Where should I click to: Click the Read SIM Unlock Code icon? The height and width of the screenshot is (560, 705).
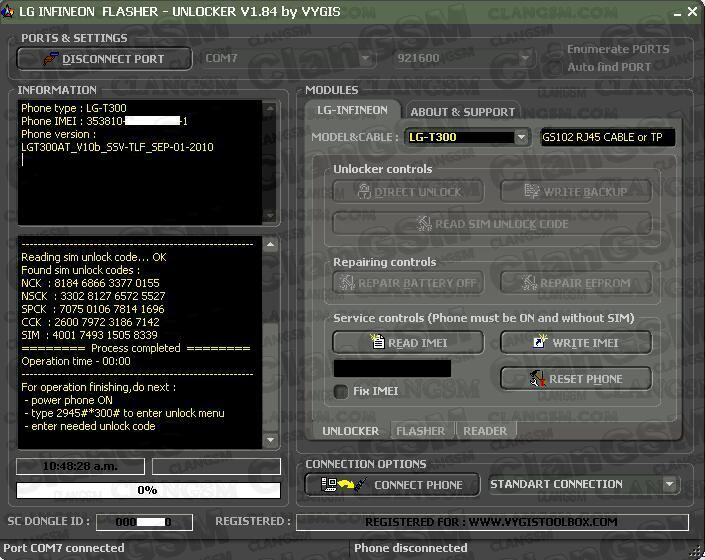(x=424, y=223)
